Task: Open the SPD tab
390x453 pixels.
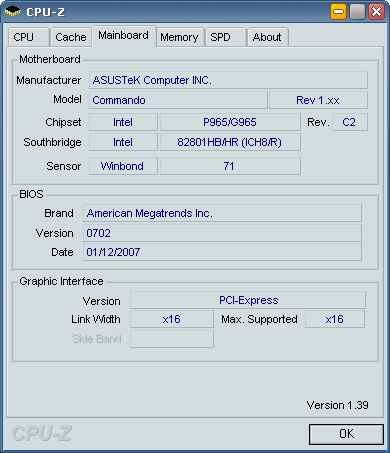Action: [x=226, y=37]
